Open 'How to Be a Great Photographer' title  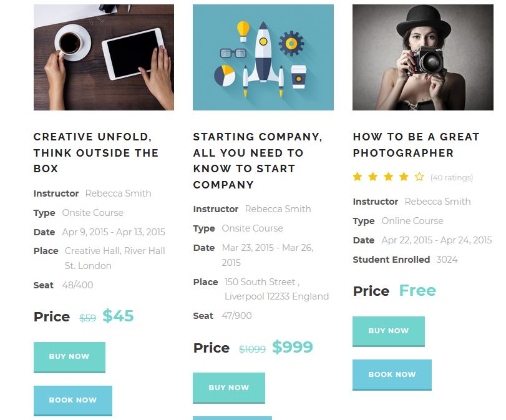coord(416,145)
